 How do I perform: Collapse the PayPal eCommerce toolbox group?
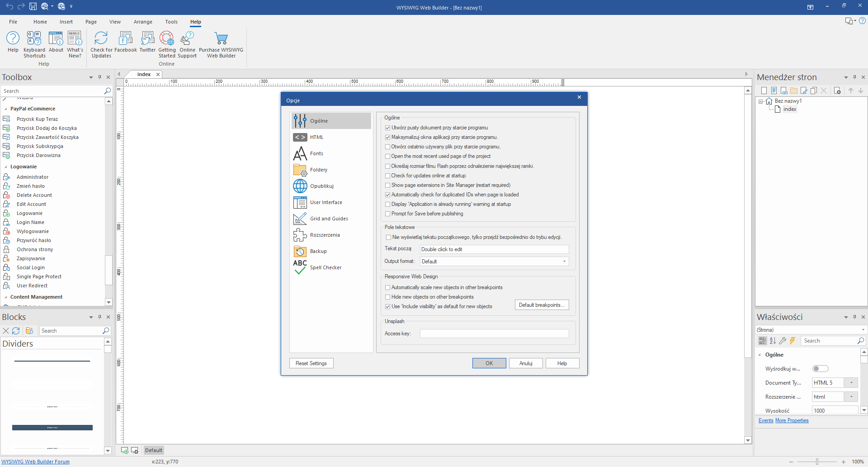coord(5,109)
